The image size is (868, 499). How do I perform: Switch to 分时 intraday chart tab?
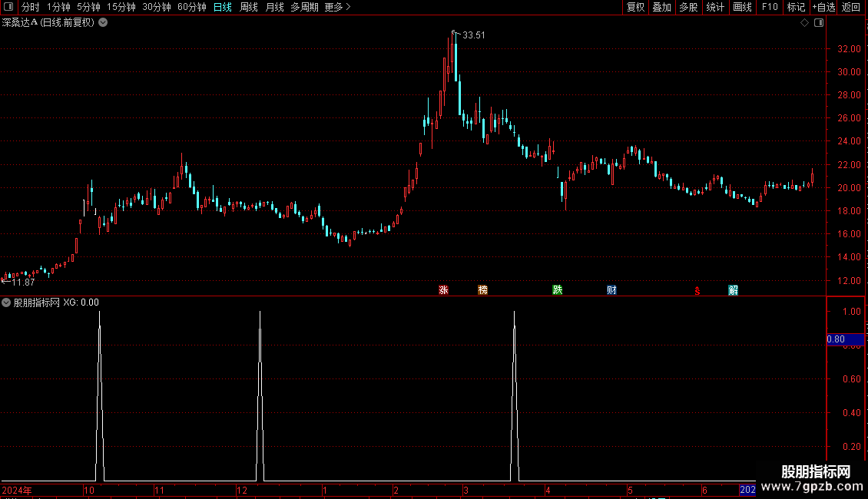(x=31, y=7)
